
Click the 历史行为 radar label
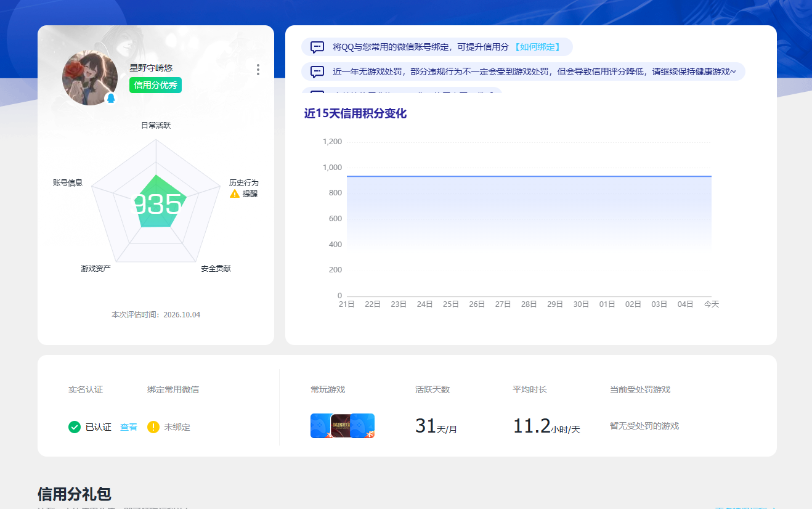244,183
